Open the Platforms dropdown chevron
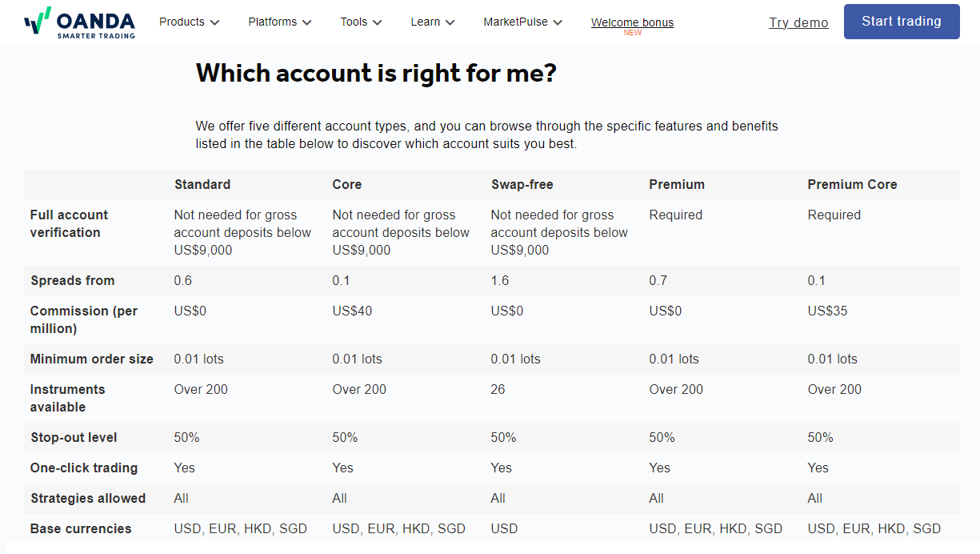Image resolution: width=980 pixels, height=554 pixels. [x=307, y=22]
